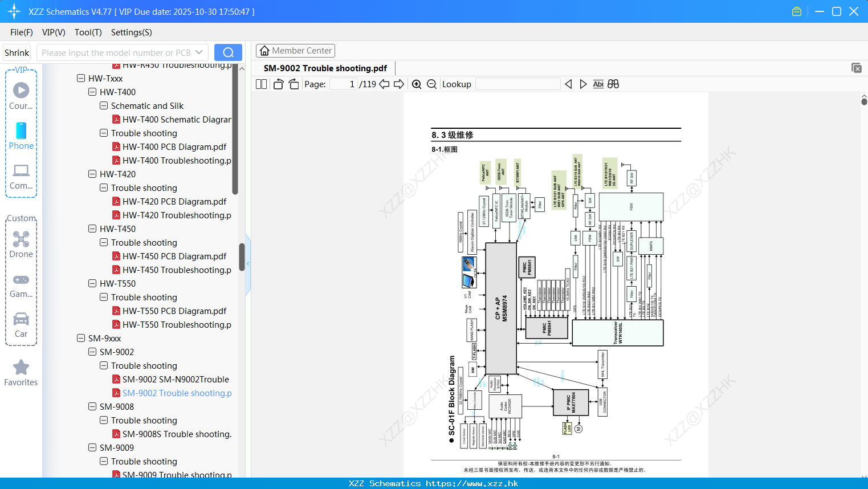Collapse the SM-9002 tree node
The height and width of the screenshot is (489, 868).
pos(92,352)
